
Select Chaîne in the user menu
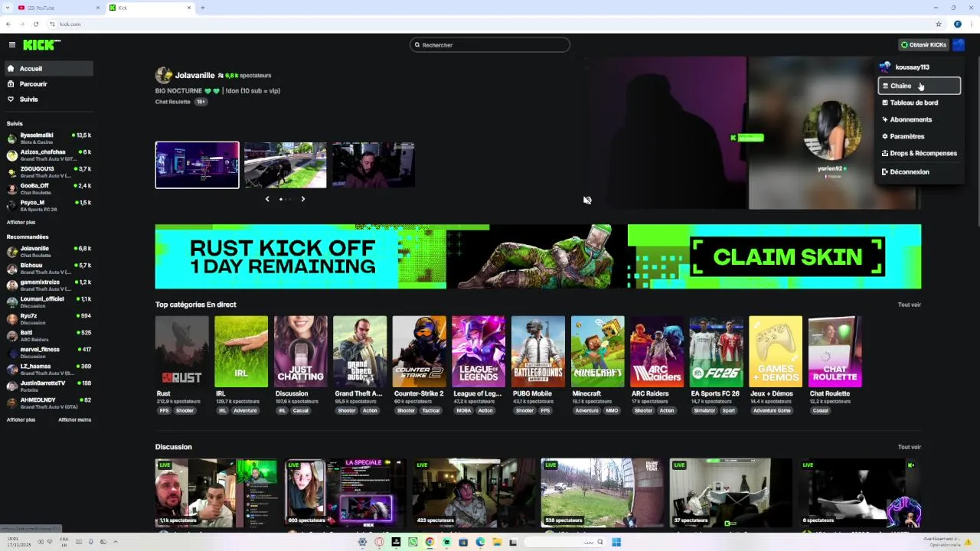pyautogui.click(x=919, y=86)
